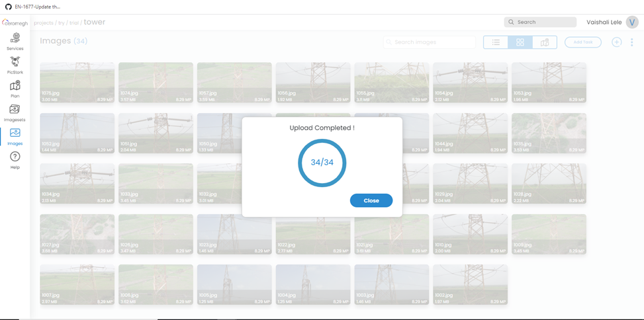644x320 pixels.
Task: Open thumbnail 1034.jpg
Action: [x=77, y=184]
